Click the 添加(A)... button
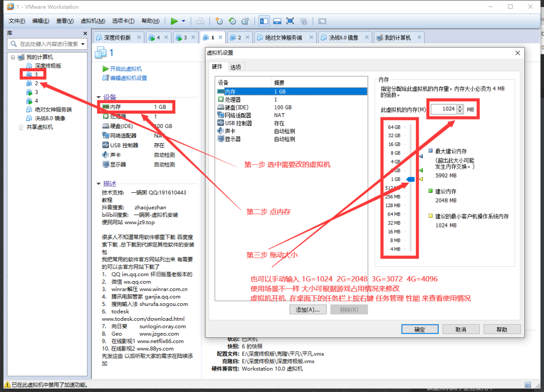544x392 pixels. click(x=308, y=310)
